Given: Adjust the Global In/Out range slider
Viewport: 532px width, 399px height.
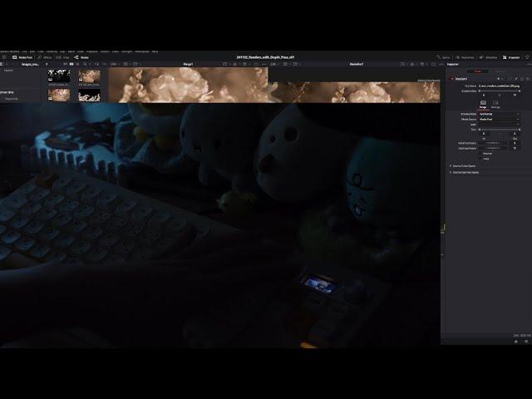Looking at the screenshot, I should coord(499,91).
